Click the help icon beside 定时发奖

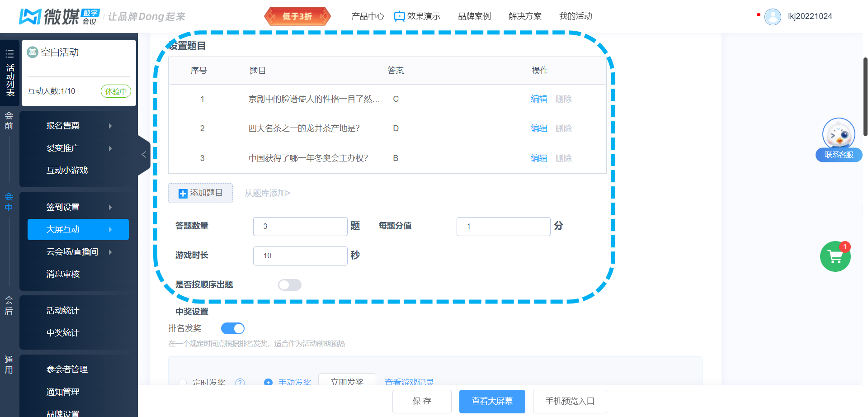point(240,382)
